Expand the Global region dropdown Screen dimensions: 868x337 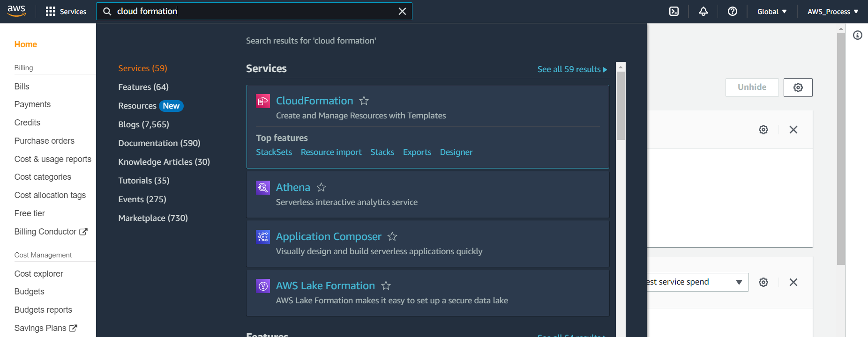[771, 12]
